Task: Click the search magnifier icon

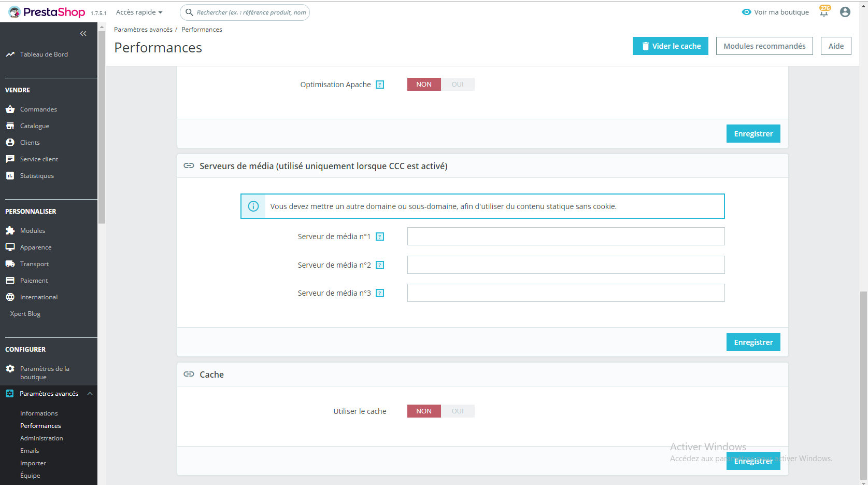Action: [189, 12]
